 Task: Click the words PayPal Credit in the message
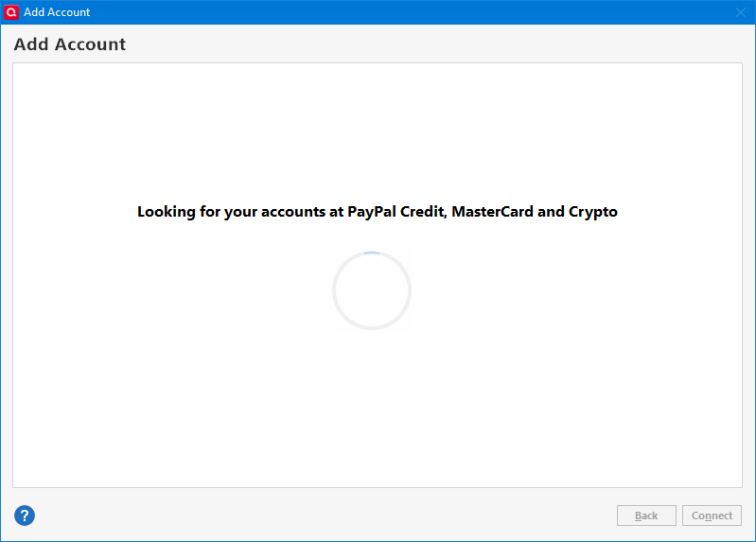(396, 212)
